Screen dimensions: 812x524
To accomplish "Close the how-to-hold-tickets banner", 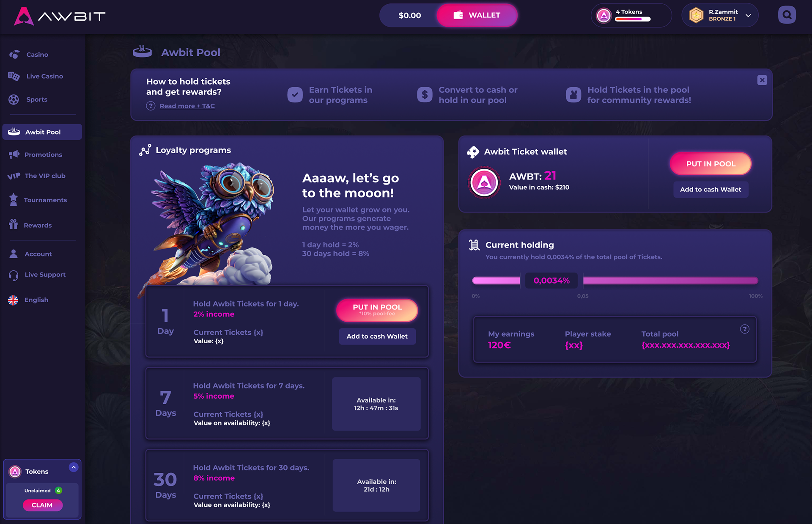I will tap(762, 80).
